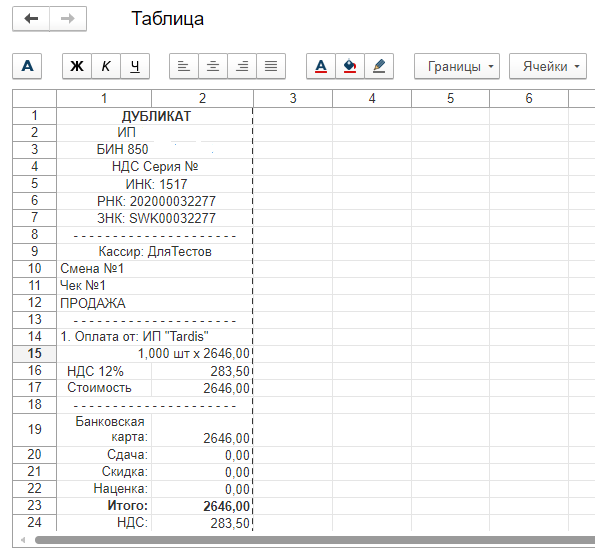Go forward with the right arrow button
The width and height of the screenshot is (595, 552).
point(68,19)
